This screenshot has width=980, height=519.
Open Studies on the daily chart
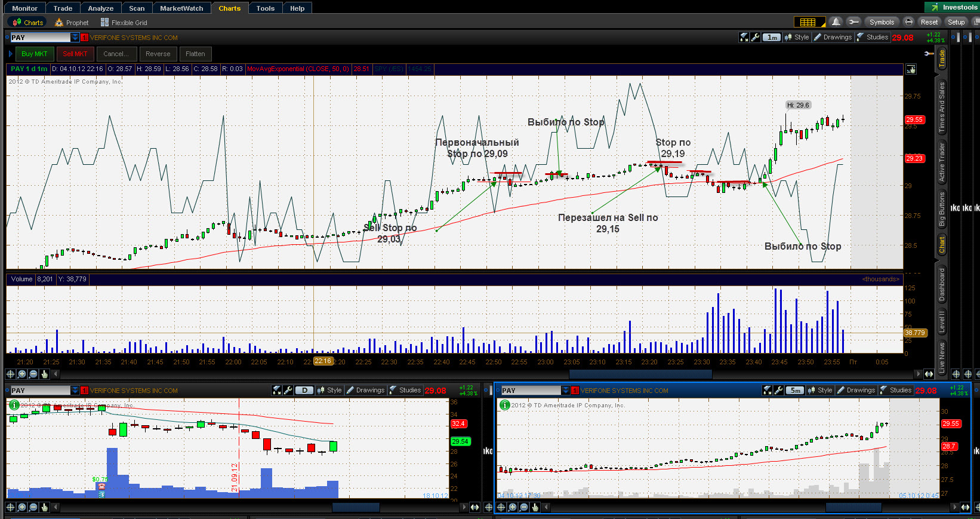(x=405, y=390)
